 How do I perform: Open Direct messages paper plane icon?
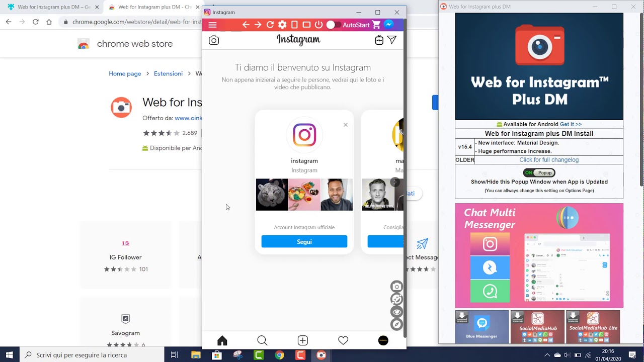click(x=392, y=40)
